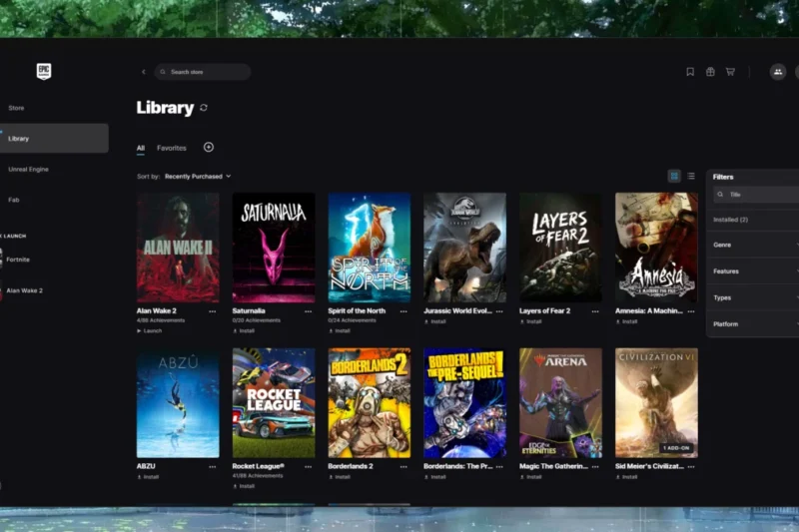Click the "4/88 Achievements" text under Alan Wake 2
The height and width of the screenshot is (532, 799).
pyautogui.click(x=161, y=320)
